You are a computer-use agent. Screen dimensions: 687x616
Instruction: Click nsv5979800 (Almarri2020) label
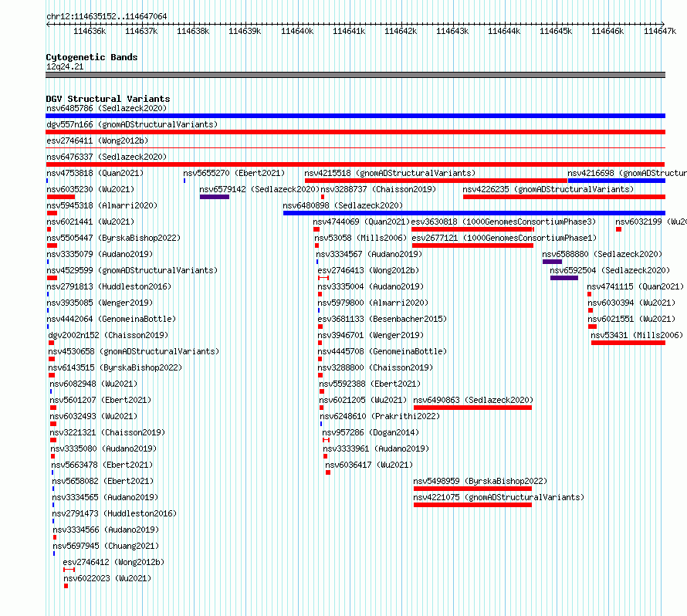coord(373,303)
